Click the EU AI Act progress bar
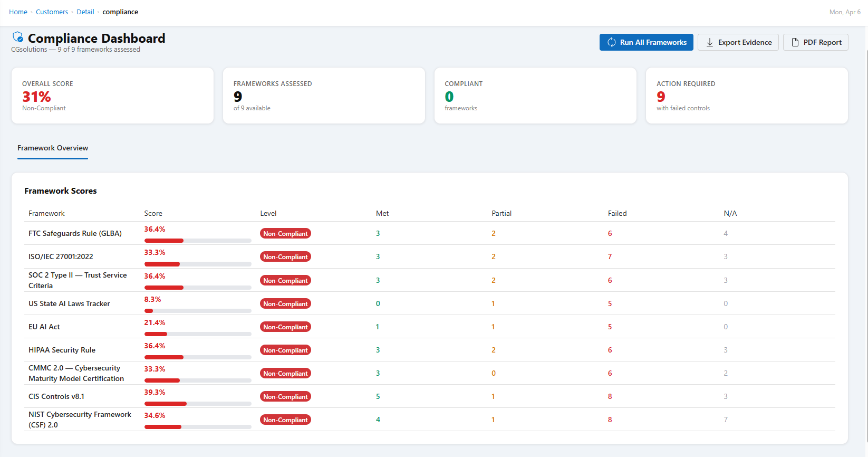The height and width of the screenshot is (457, 868). click(198, 334)
